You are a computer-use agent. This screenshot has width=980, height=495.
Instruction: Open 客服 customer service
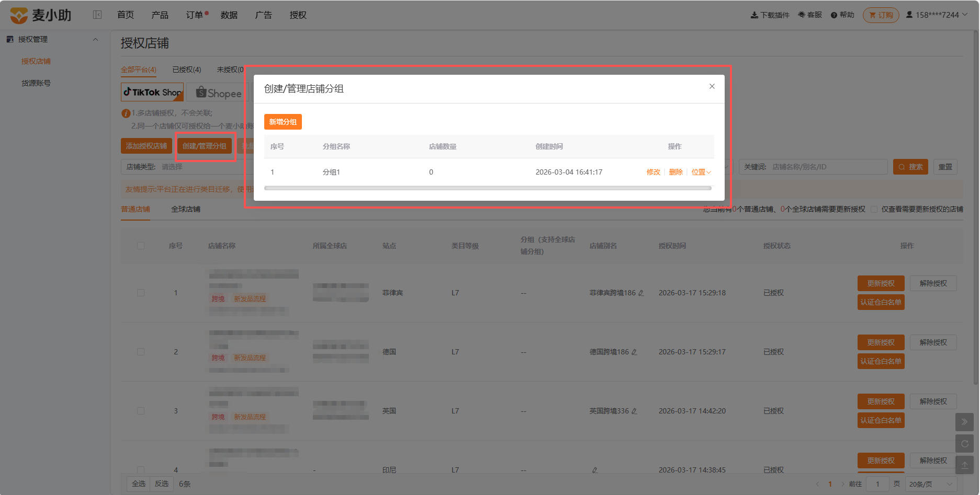coord(810,15)
